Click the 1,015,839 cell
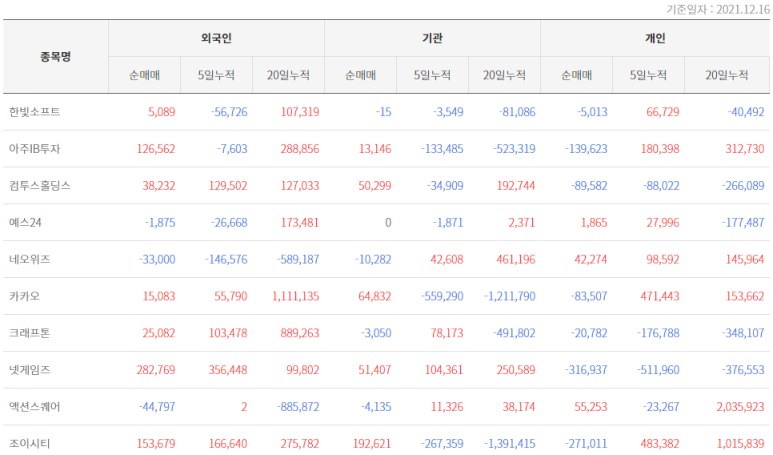The height and width of the screenshot is (455, 773). (x=740, y=444)
